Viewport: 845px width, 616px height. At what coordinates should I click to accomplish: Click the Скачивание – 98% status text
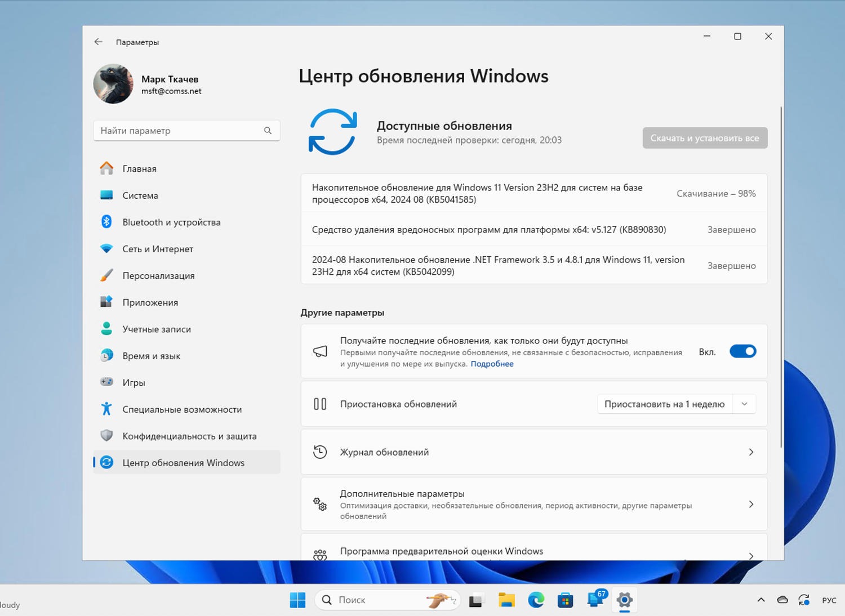point(716,194)
